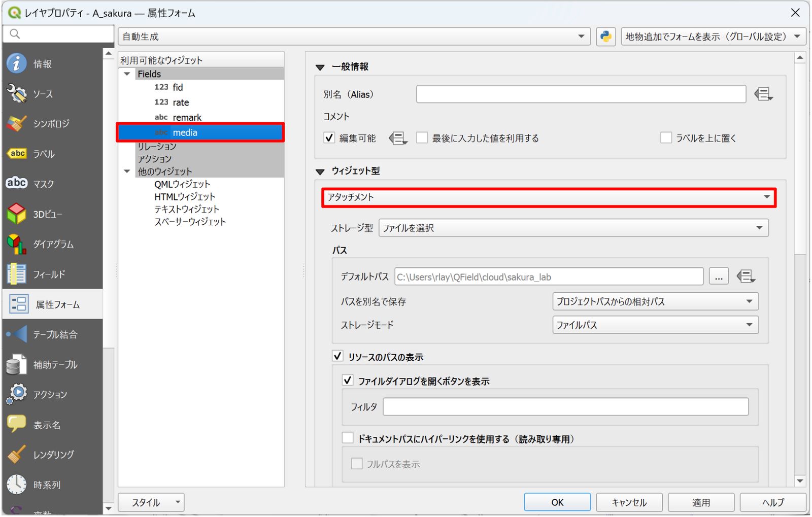Check ラベルを上に置く checkbox

(x=666, y=138)
